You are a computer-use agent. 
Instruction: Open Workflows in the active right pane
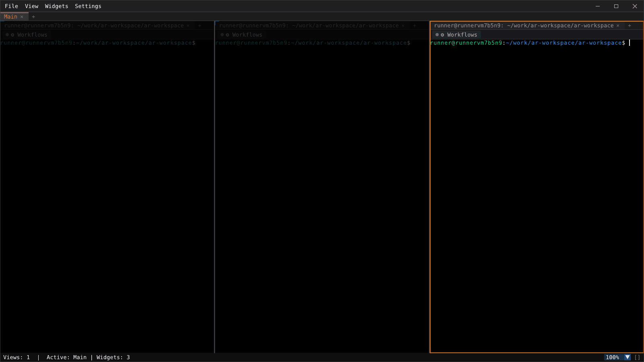pos(456,35)
